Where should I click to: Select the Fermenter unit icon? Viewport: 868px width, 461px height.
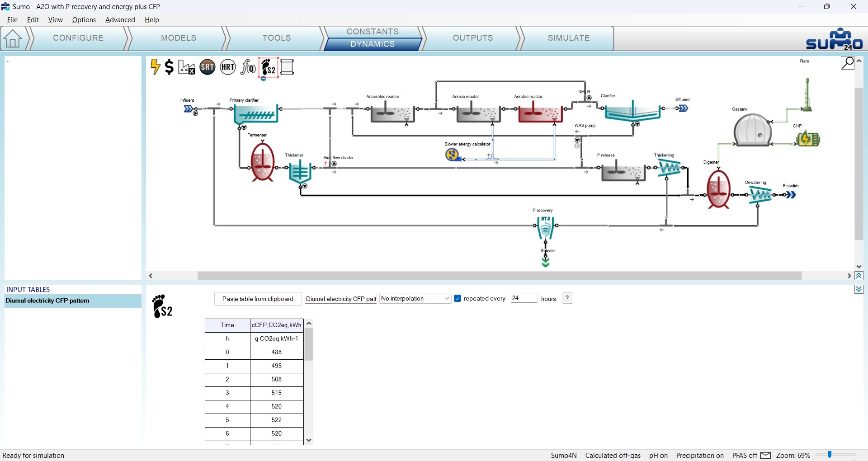tap(263, 162)
